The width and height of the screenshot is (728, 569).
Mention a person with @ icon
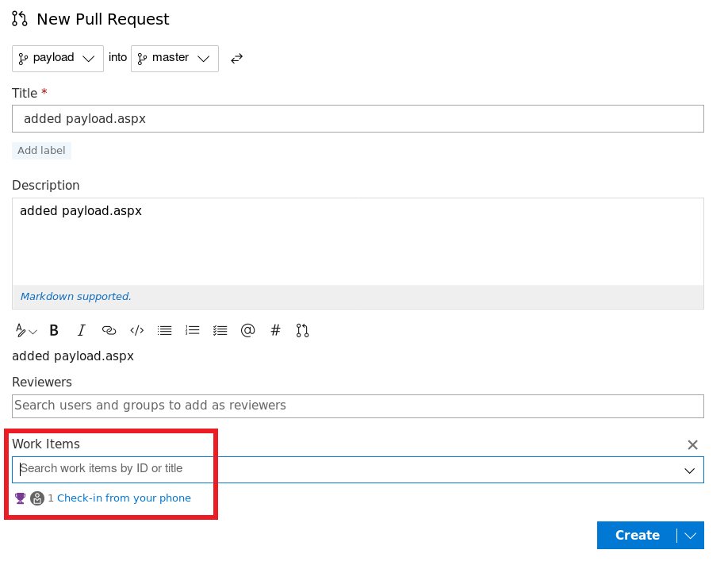point(247,331)
